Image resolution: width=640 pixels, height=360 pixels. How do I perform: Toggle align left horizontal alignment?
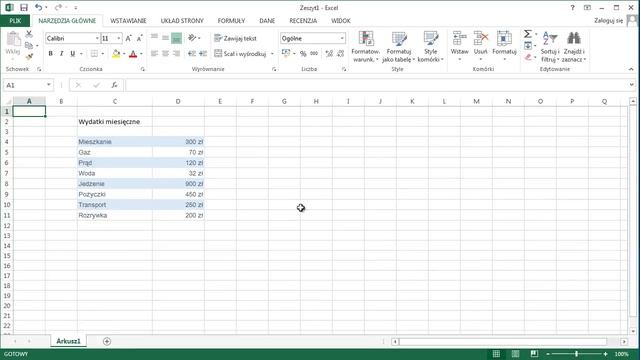(154, 53)
